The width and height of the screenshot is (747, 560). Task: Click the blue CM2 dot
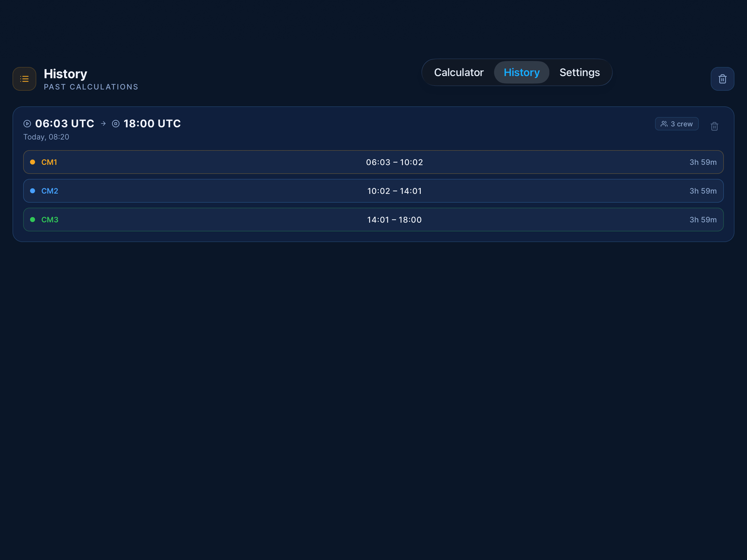pyautogui.click(x=32, y=191)
